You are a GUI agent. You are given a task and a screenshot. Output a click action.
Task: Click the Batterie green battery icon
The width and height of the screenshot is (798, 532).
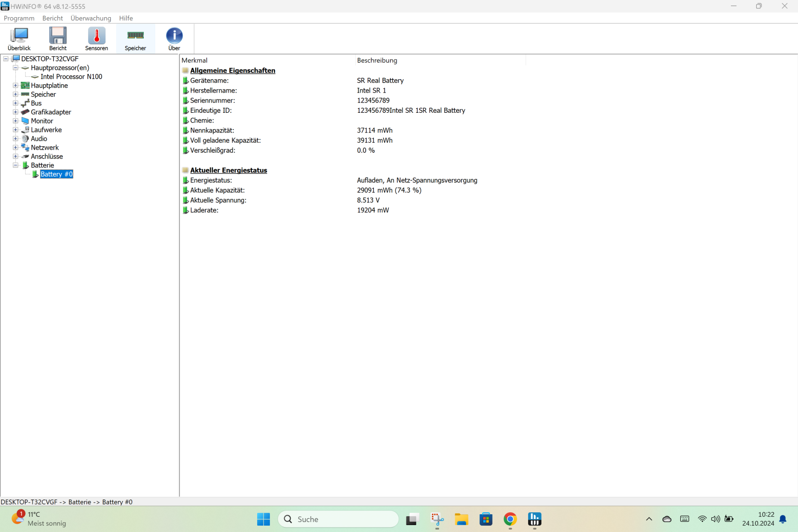coord(25,165)
